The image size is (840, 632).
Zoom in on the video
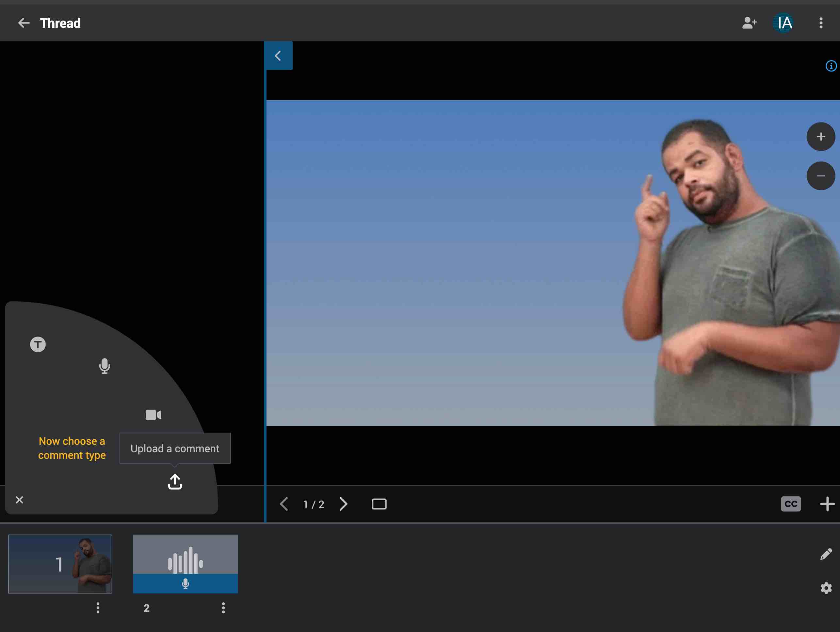tap(821, 137)
